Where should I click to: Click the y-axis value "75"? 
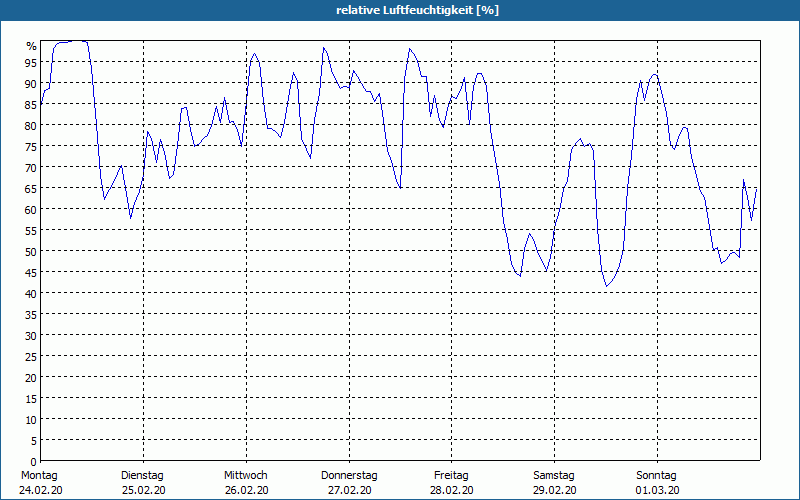pyautogui.click(x=31, y=147)
